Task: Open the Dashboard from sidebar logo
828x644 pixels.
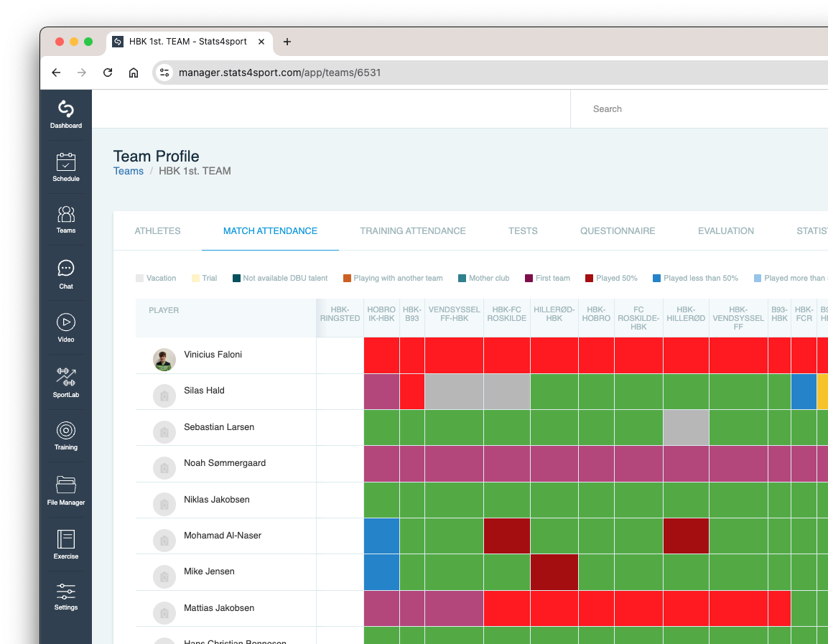Action: pyautogui.click(x=66, y=109)
